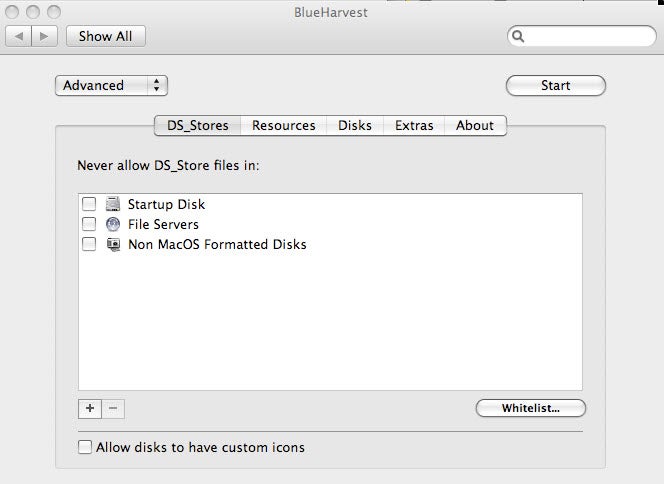Click the minimize window button
Viewport: 664px width, 484px height.
(x=33, y=12)
